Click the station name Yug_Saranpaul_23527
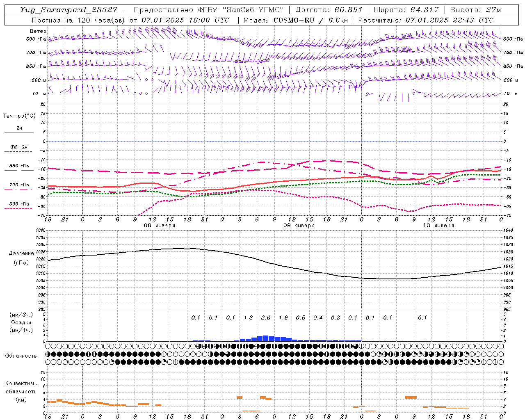The image size is (525, 420). 68,10
